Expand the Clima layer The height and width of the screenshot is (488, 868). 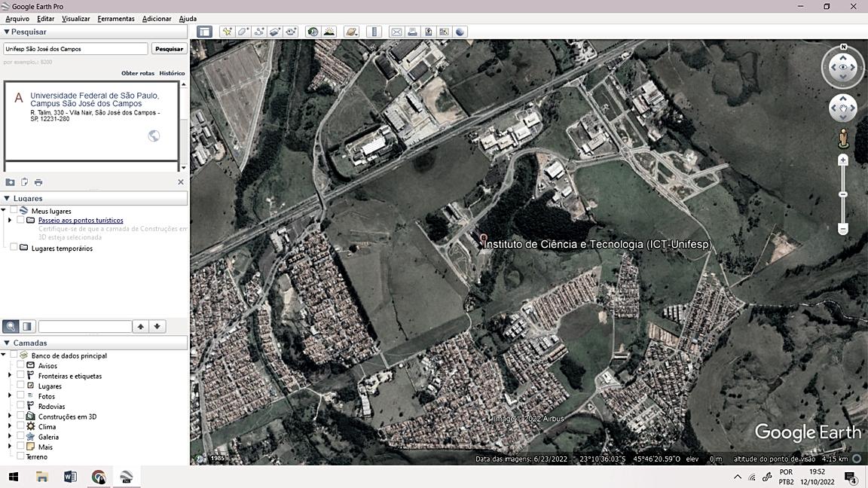coord(9,426)
